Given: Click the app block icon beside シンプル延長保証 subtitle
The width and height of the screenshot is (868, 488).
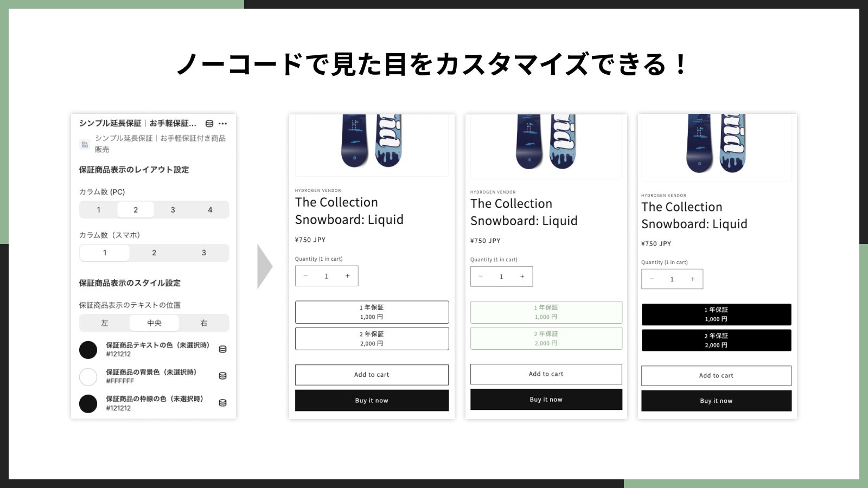Looking at the screenshot, I should click(x=85, y=144).
